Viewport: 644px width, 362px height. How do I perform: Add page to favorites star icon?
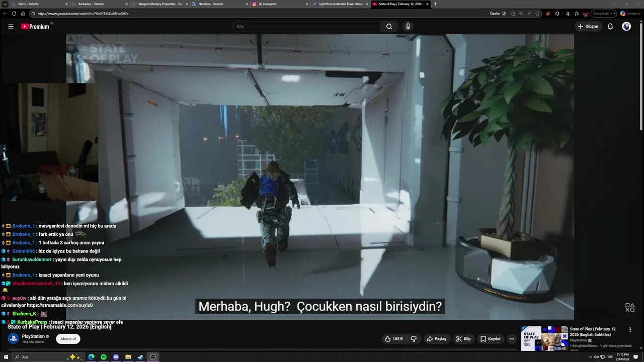click(537, 14)
